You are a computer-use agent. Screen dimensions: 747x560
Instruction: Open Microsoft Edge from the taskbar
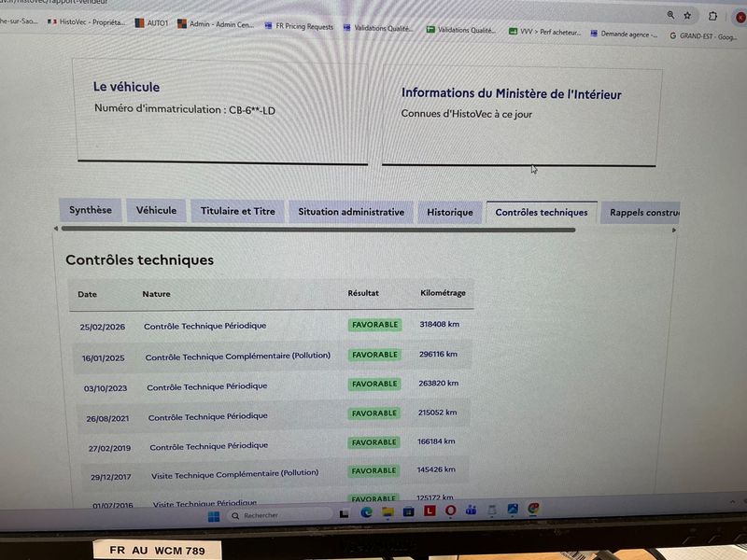366,512
